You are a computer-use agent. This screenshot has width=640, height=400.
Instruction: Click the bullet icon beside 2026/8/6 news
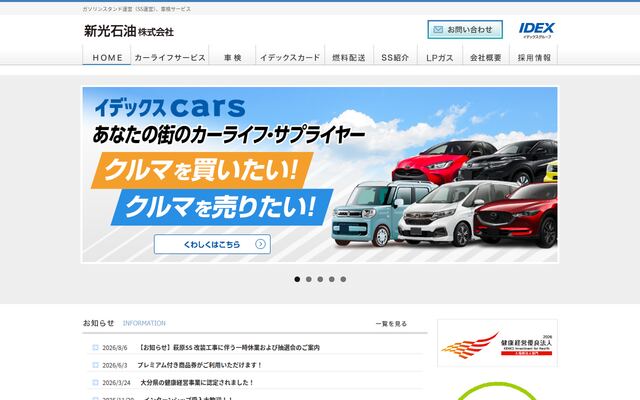[96, 348]
